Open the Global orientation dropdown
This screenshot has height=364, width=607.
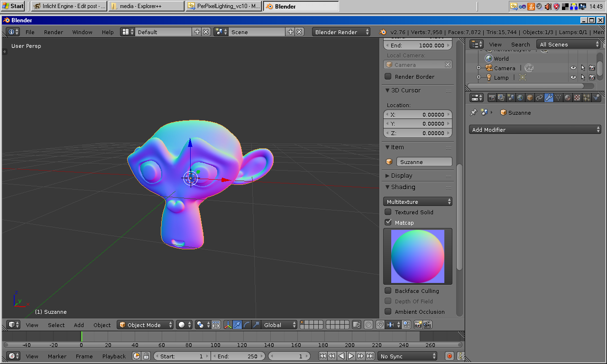point(279,325)
